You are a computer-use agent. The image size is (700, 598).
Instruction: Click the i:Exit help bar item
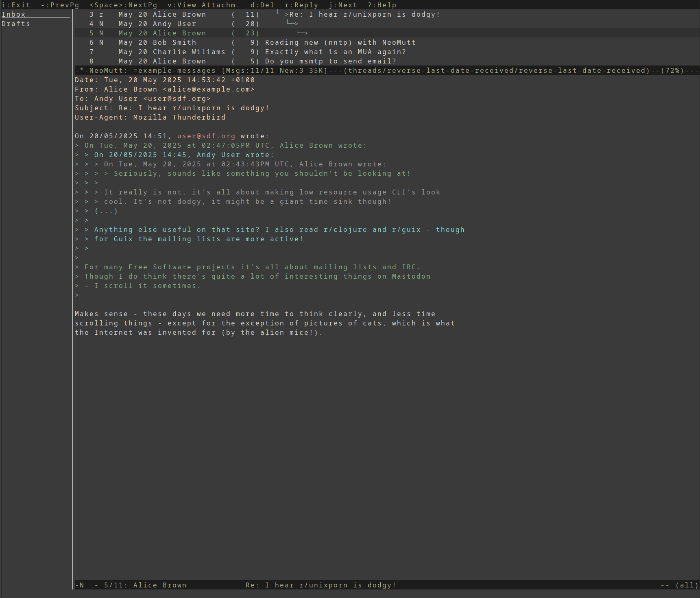tap(16, 5)
